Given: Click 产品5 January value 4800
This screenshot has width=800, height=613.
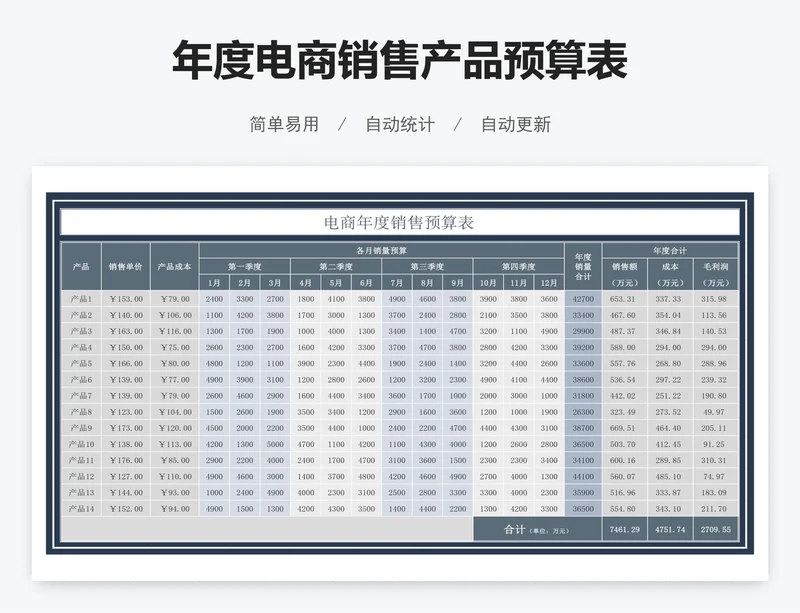Looking at the screenshot, I should coord(214,364).
